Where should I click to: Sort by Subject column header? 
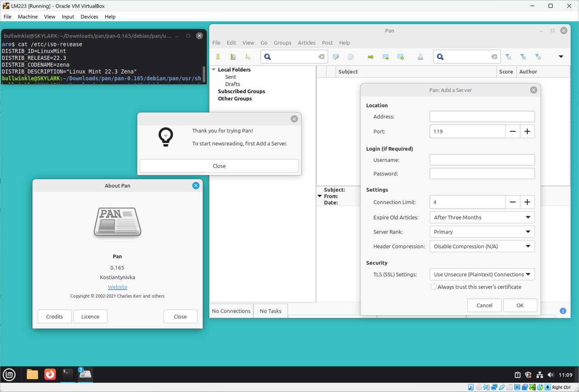pos(416,72)
